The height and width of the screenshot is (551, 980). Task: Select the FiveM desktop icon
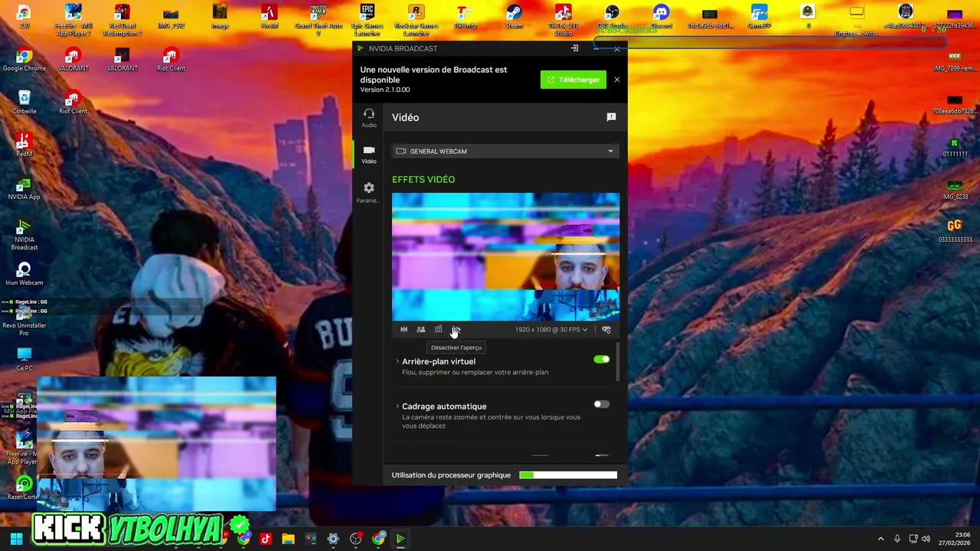click(x=269, y=17)
